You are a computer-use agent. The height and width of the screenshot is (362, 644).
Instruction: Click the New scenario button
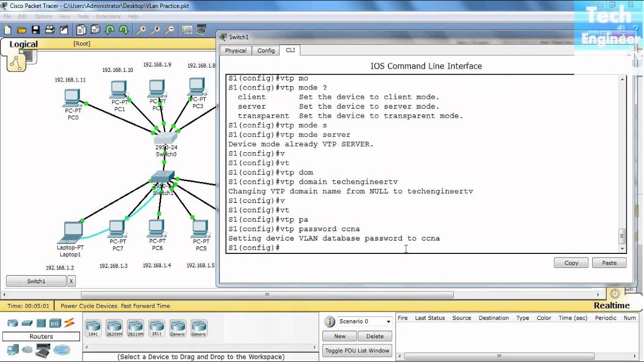tap(340, 336)
